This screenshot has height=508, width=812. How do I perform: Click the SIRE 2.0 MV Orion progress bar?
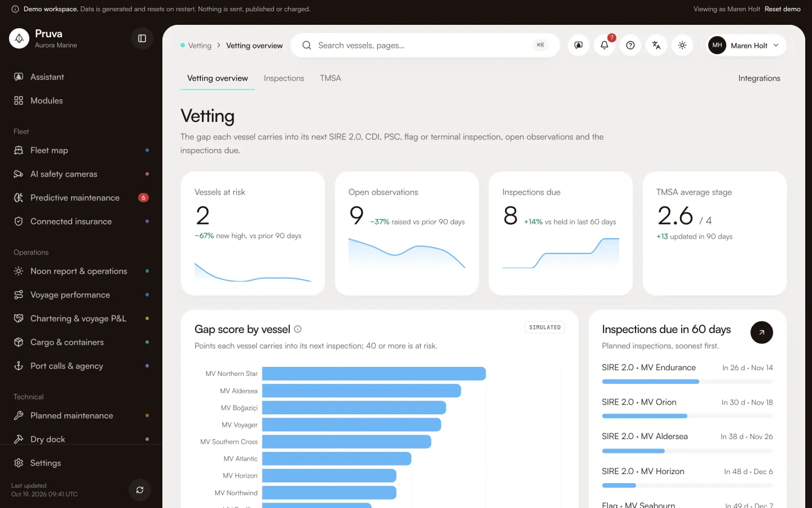tap(687, 416)
